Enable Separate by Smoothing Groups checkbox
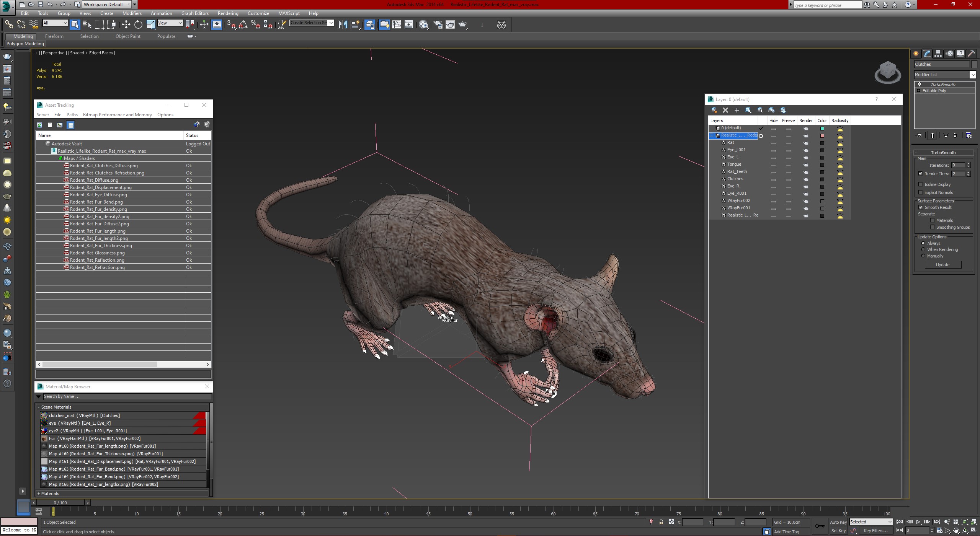 point(933,227)
